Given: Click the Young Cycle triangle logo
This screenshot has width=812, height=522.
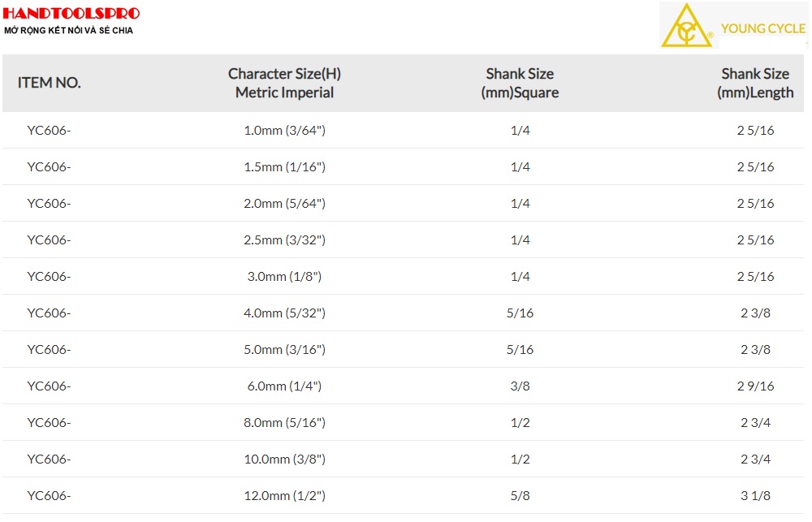Looking at the screenshot, I should 687,25.
